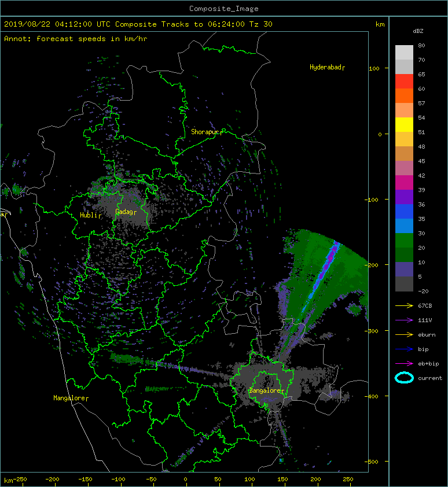This screenshot has height=487, width=448.
Task: Click the blue bip arrow in legend
Action: [404, 349]
